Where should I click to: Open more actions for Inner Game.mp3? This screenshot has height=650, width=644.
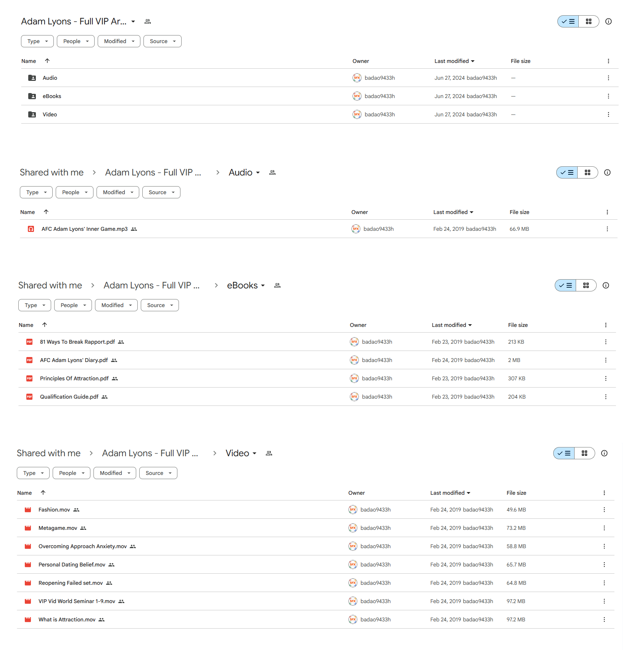tap(607, 229)
